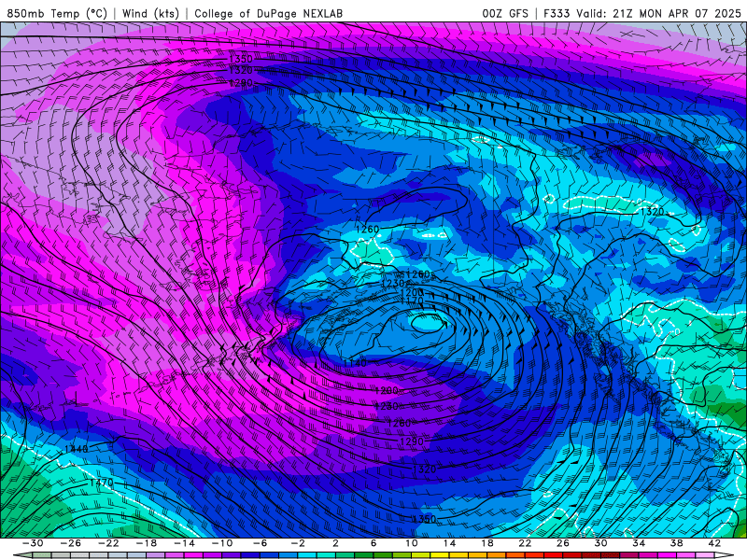Select the 14 degree scale label

(x=449, y=543)
